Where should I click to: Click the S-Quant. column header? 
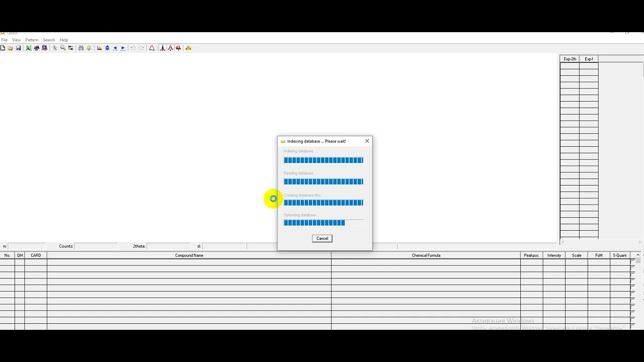(x=620, y=255)
